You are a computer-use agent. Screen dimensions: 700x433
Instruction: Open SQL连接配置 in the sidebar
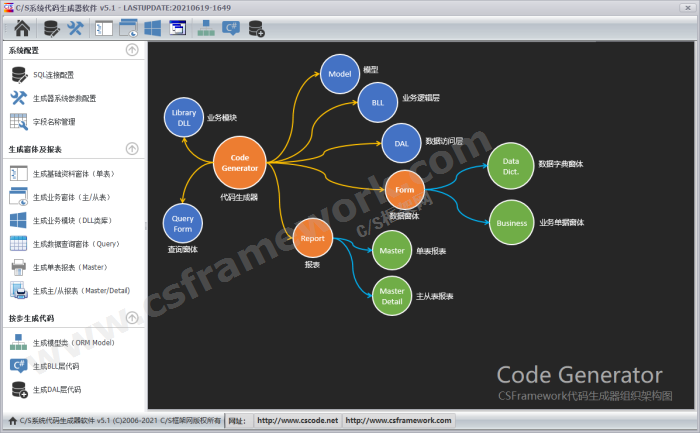coord(53,75)
